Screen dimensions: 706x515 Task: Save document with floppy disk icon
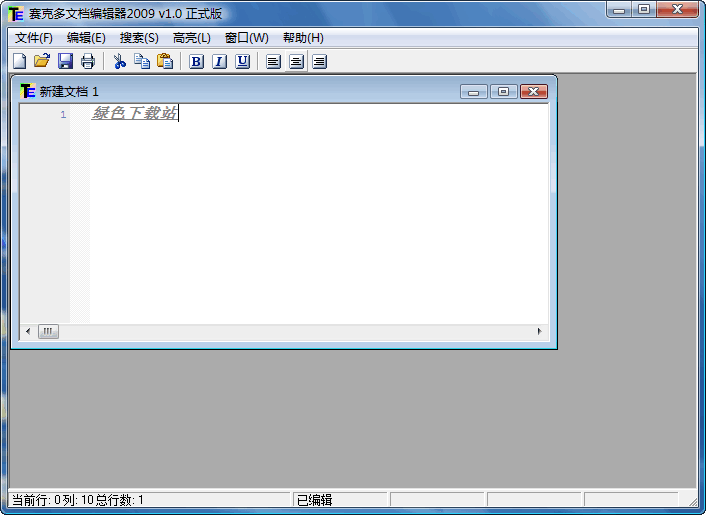65,61
